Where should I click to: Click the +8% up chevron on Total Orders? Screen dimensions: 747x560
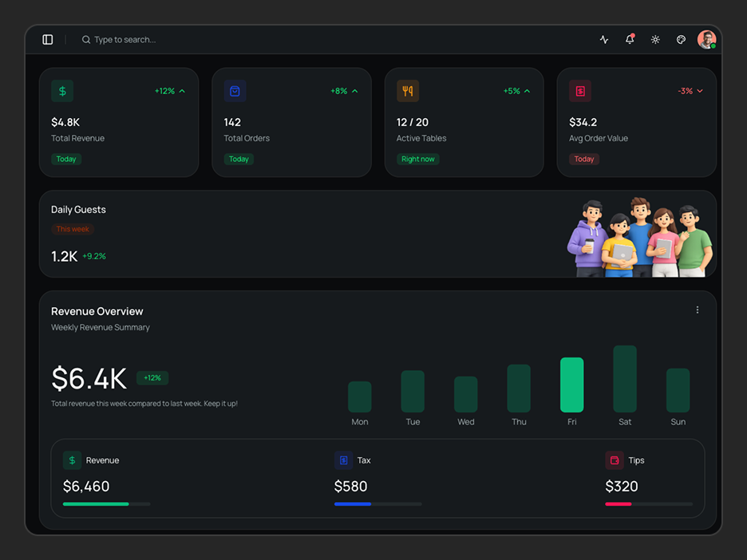point(355,91)
